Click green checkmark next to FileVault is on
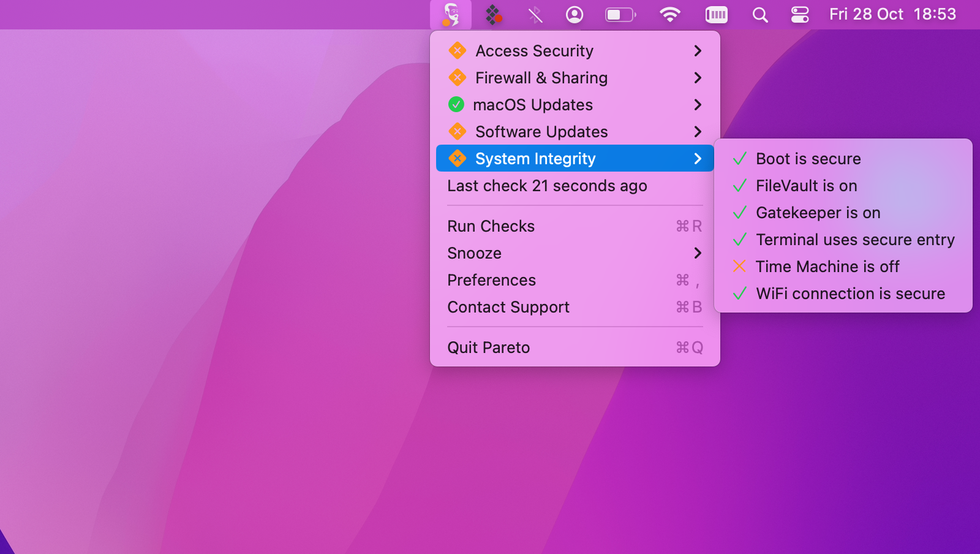Viewport: 980px width, 554px height. (x=740, y=186)
